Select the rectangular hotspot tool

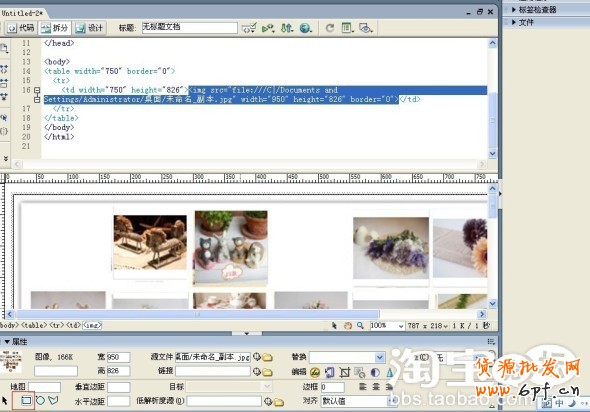(x=26, y=400)
